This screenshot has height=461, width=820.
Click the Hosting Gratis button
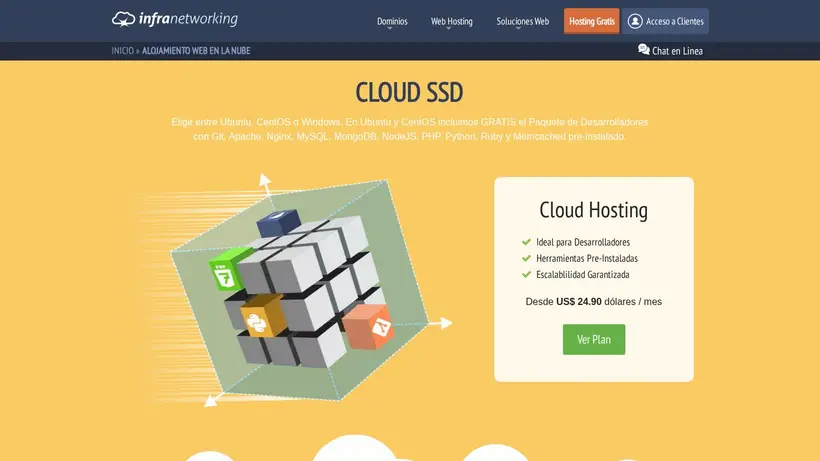591,21
